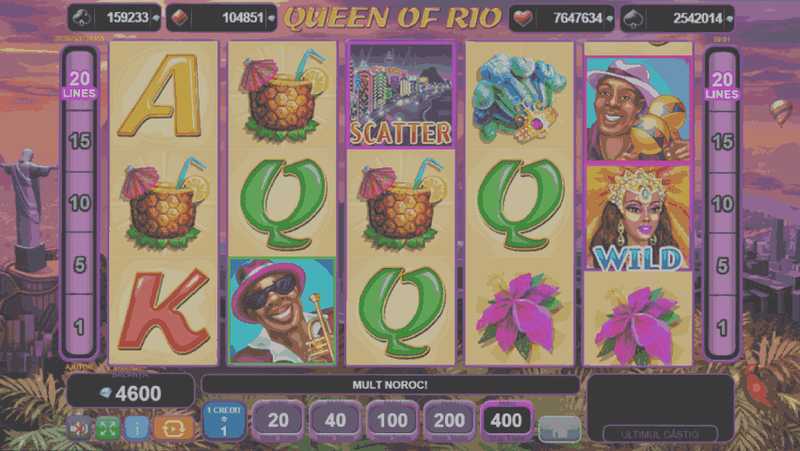The width and height of the screenshot is (800, 451).
Task: Click the grey gamble button beside 400
Action: tap(560, 429)
